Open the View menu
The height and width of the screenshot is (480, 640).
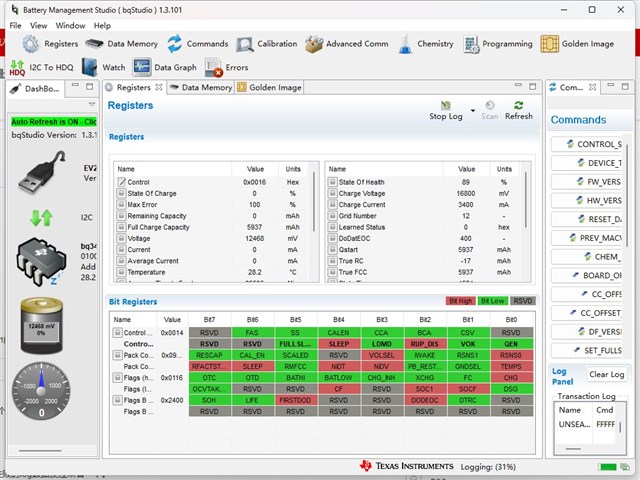38,26
